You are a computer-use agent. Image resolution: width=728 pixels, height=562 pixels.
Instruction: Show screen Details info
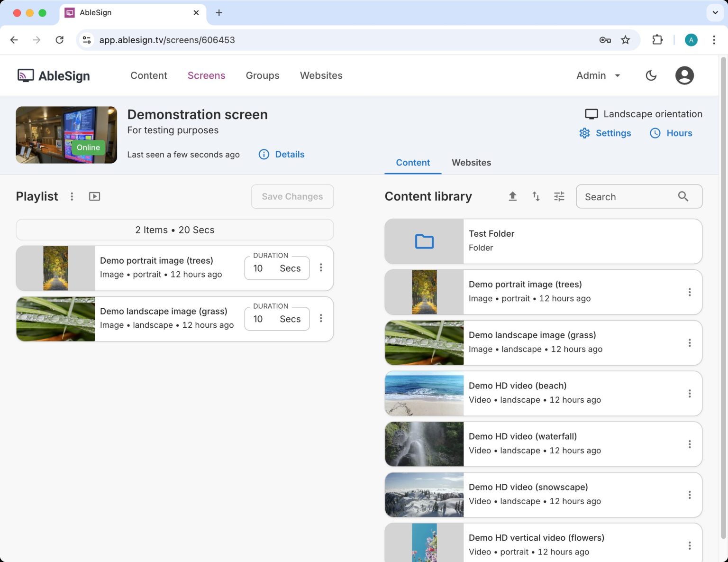[x=282, y=154]
